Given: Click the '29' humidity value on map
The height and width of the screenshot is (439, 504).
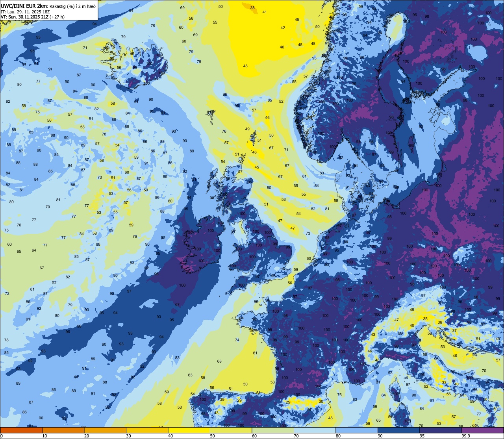Looking at the screenshot, I should tap(239, 400).
